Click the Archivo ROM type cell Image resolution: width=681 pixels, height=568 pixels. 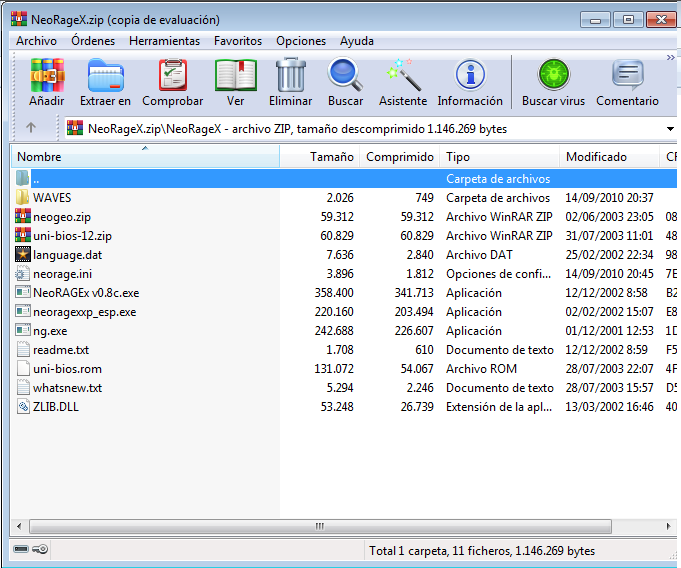point(481,369)
